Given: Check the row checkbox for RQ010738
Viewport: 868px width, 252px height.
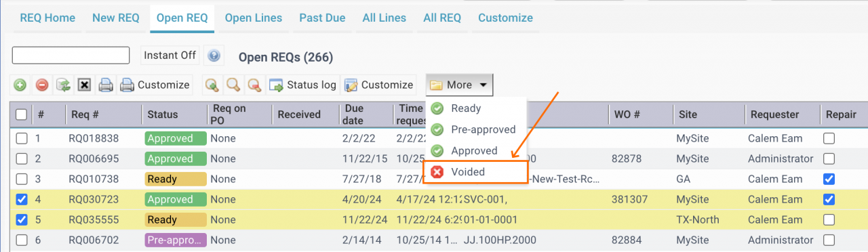Looking at the screenshot, I should coord(22,179).
